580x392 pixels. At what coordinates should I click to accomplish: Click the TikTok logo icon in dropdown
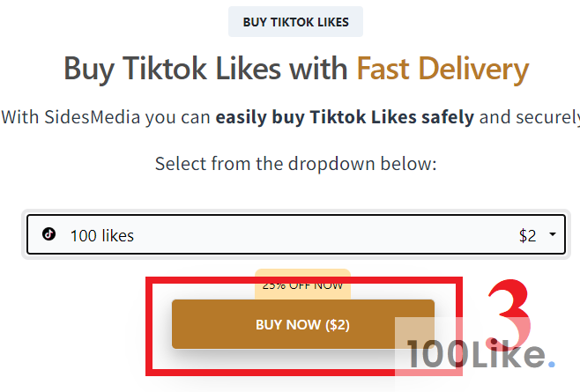point(48,234)
